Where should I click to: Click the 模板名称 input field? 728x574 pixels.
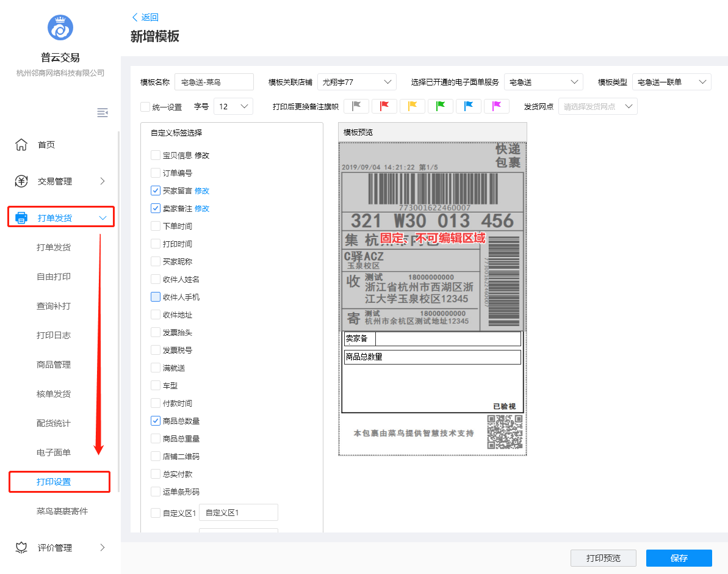tap(214, 82)
